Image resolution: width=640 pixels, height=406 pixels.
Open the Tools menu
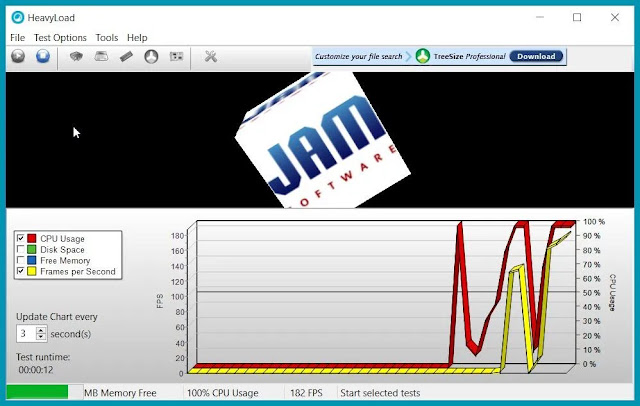(x=107, y=38)
